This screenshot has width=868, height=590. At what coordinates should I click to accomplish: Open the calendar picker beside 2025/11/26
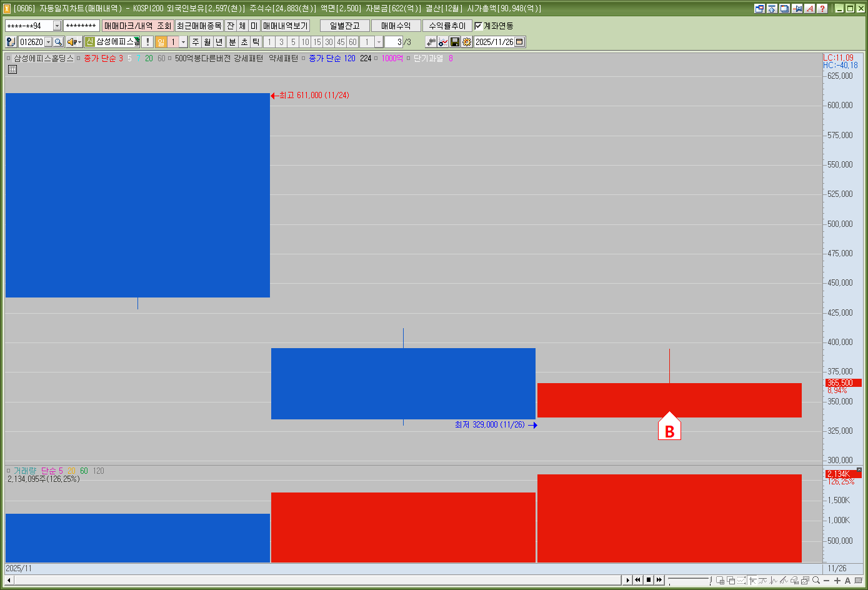point(520,42)
